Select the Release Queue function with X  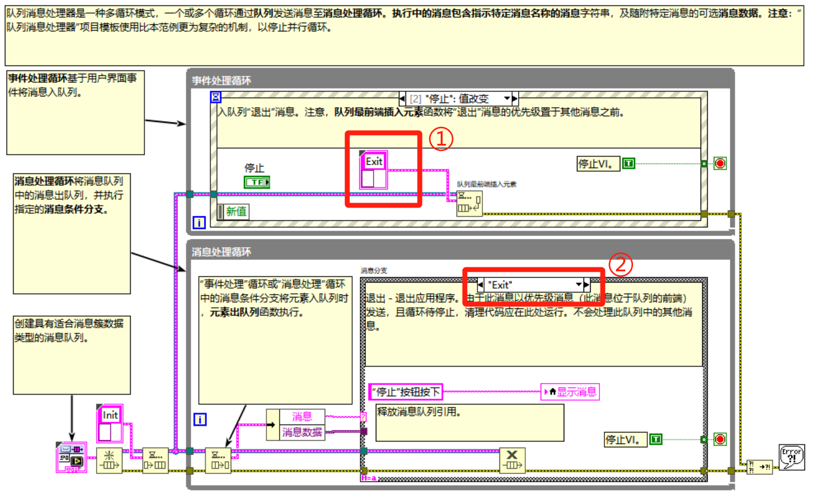(512, 460)
